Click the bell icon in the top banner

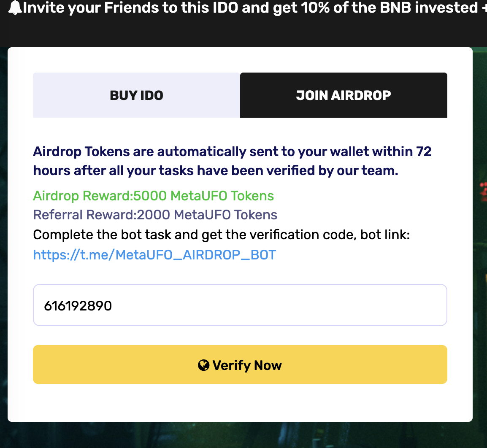click(15, 8)
